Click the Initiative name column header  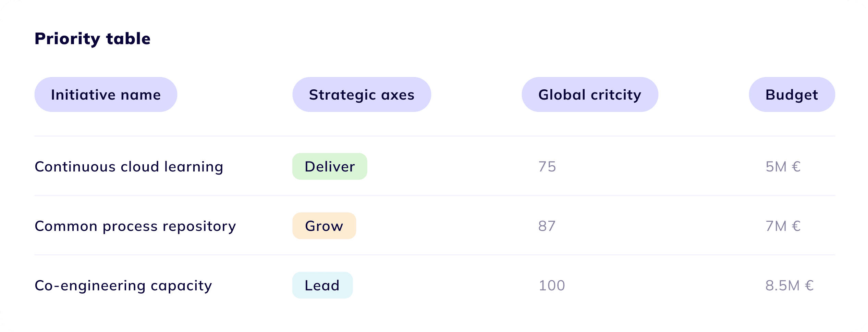pyautogui.click(x=106, y=94)
